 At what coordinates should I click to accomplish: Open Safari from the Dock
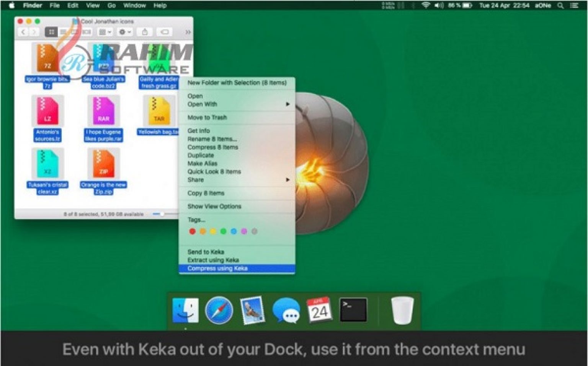[219, 311]
